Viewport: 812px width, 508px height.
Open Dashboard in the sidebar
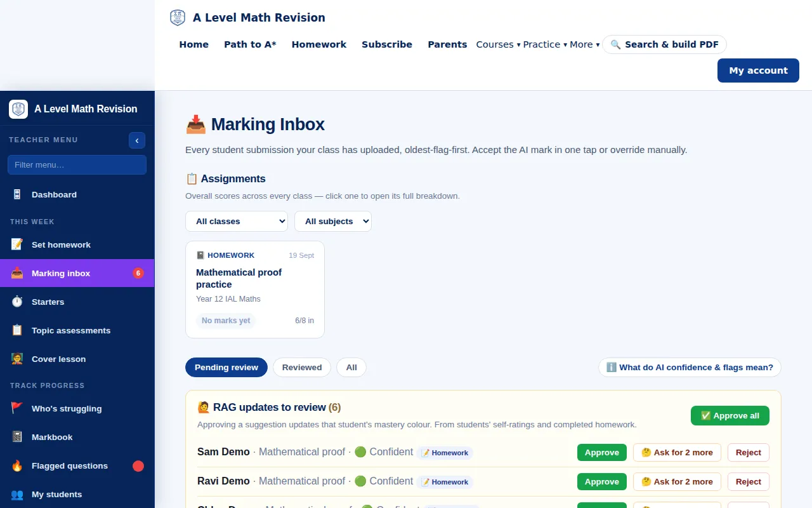(x=77, y=195)
